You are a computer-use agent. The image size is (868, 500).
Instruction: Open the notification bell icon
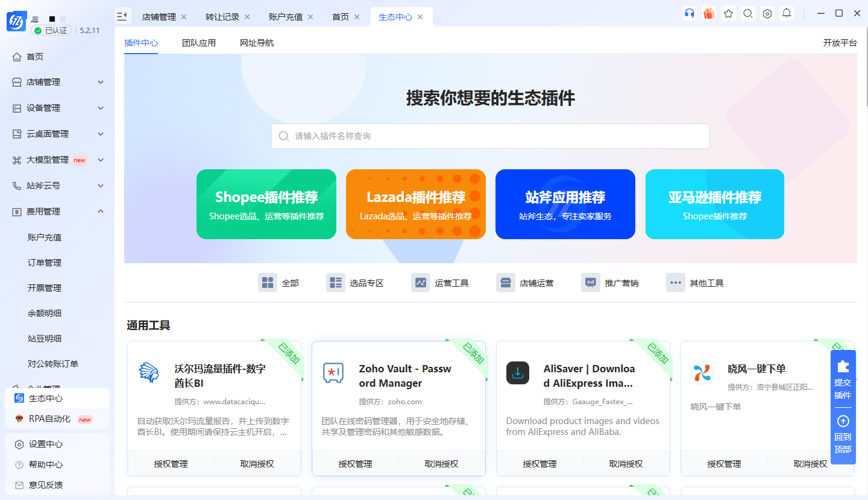tap(787, 13)
